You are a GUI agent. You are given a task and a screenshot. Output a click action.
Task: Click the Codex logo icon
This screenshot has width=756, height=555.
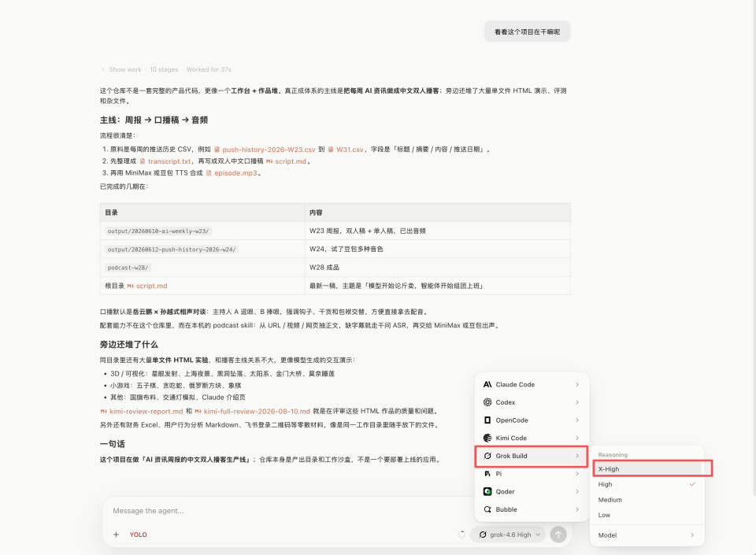(x=487, y=402)
